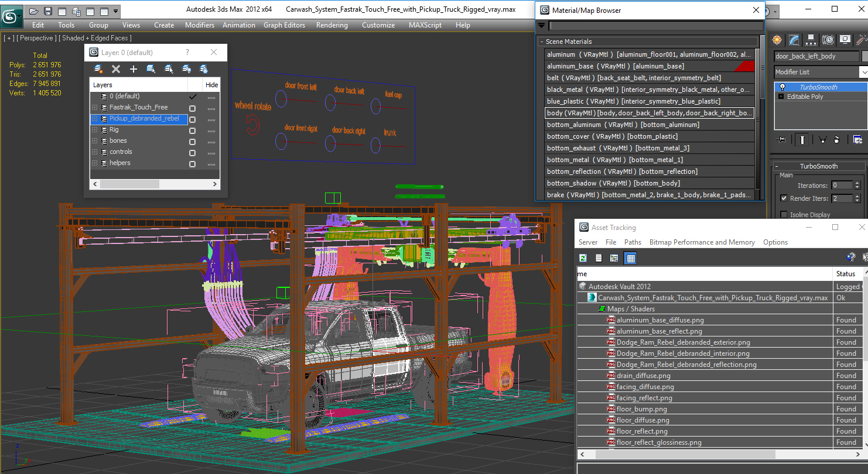The height and width of the screenshot is (474, 868).
Task: Click Create New Layer icon in Layer dialog
Action: click(x=98, y=69)
